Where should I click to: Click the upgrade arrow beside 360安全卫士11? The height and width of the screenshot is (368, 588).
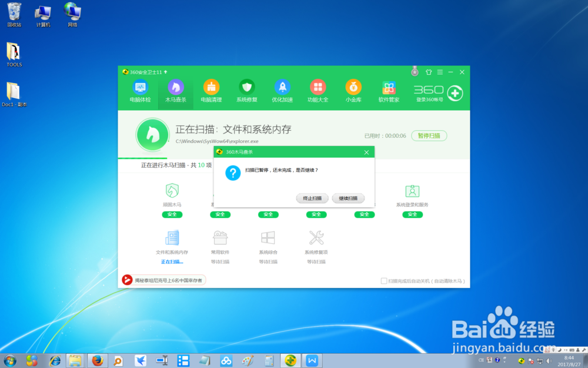[x=165, y=72]
